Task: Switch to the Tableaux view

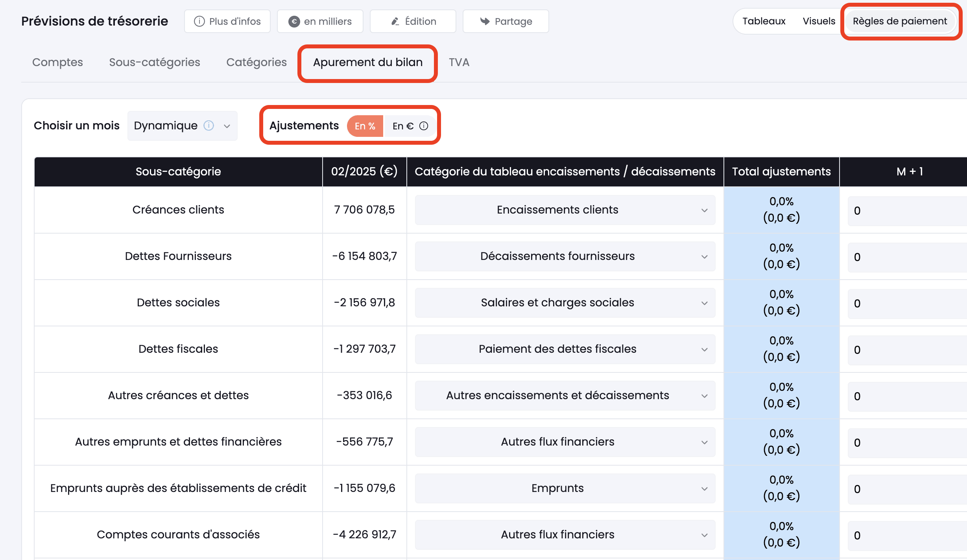Action: click(x=764, y=21)
